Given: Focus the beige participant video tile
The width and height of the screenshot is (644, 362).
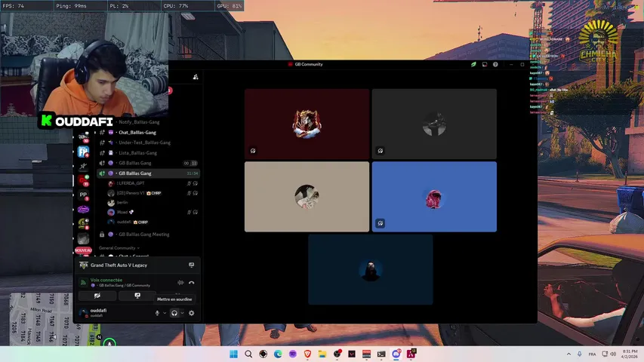Looking at the screenshot, I should pyautogui.click(x=307, y=197).
